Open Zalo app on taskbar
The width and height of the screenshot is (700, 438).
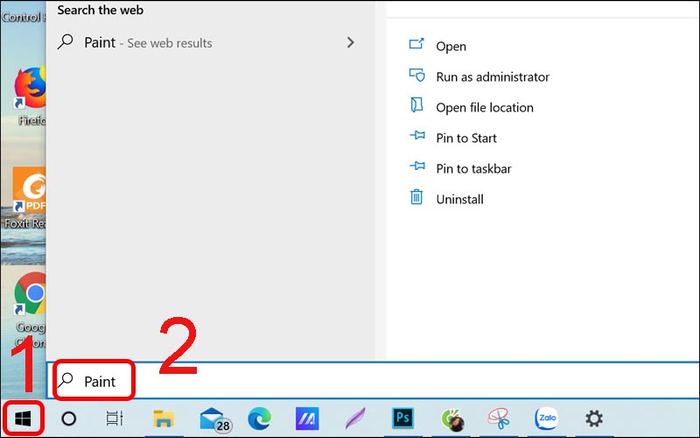546,418
